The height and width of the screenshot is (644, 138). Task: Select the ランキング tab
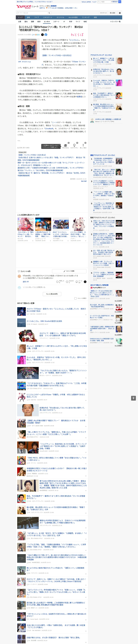point(86,17)
